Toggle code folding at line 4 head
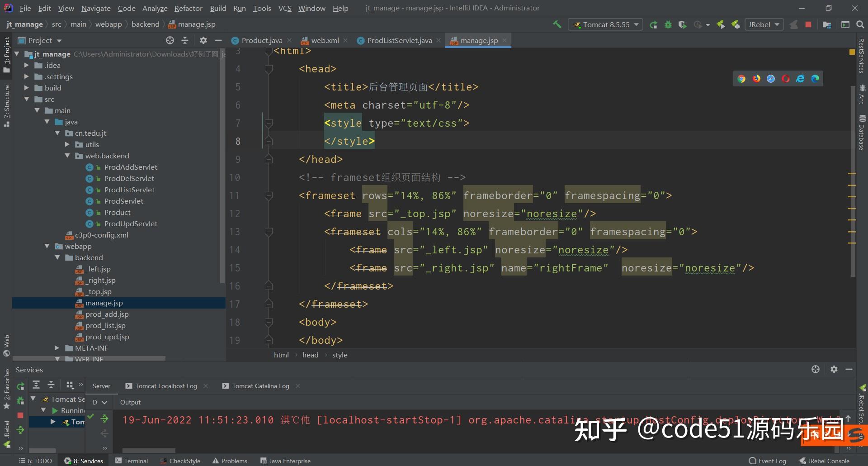 point(269,69)
